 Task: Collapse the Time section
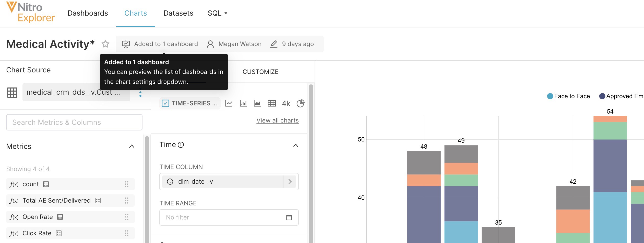click(x=295, y=145)
